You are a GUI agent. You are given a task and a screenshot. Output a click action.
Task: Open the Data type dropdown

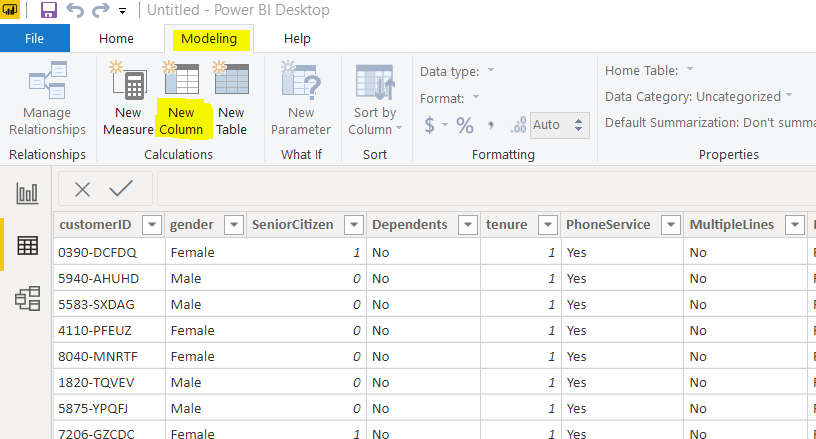(491, 70)
